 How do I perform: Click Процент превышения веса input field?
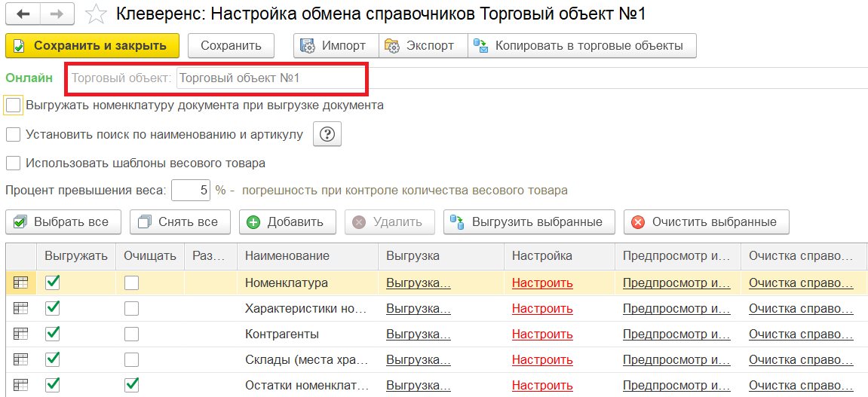pyautogui.click(x=191, y=190)
